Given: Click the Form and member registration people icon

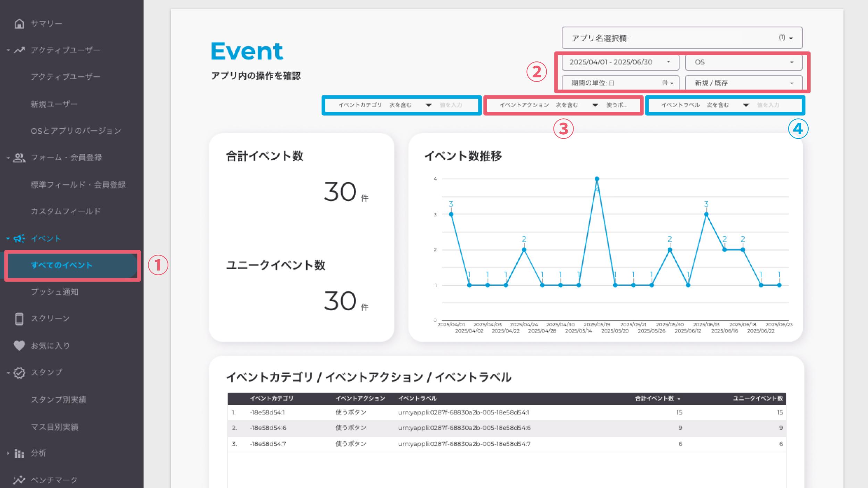Looking at the screenshot, I should pyautogui.click(x=19, y=158).
